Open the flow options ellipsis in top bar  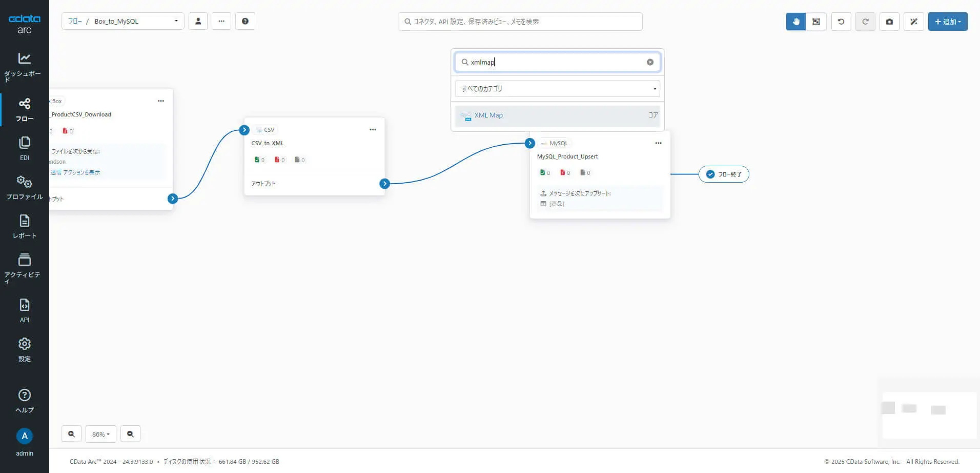(x=221, y=21)
